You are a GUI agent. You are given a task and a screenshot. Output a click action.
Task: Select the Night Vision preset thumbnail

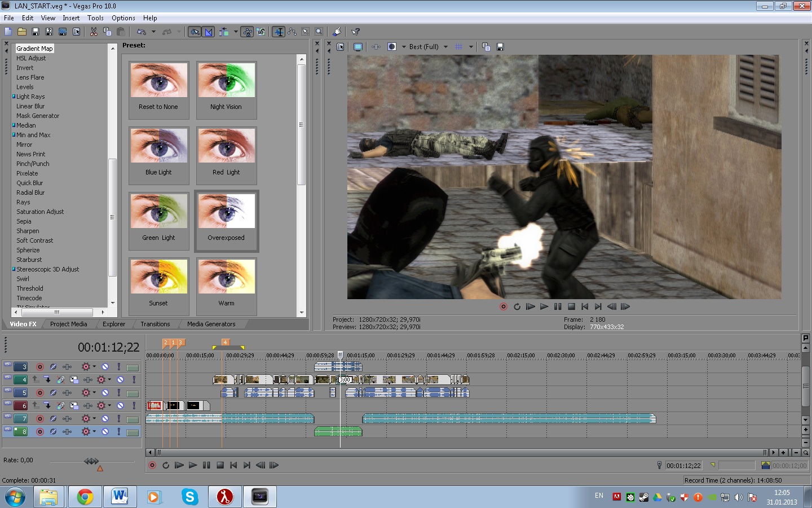[226, 90]
